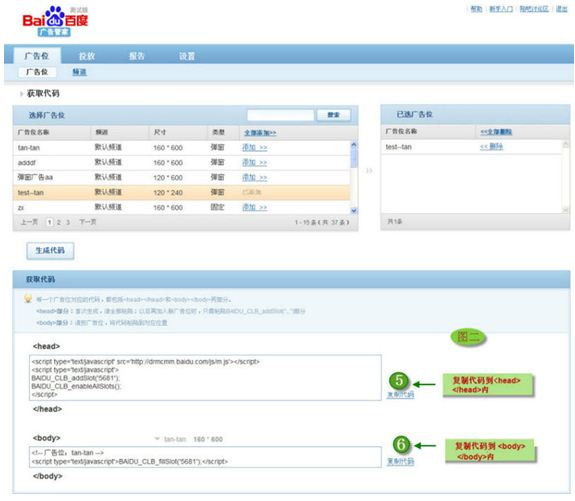Collapse the 获取代码 section arrow
The image size is (575, 501).
click(21, 94)
